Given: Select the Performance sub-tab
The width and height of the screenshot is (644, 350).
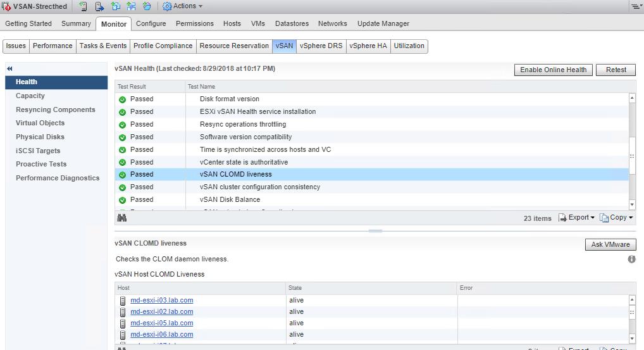Looking at the screenshot, I should [x=53, y=46].
